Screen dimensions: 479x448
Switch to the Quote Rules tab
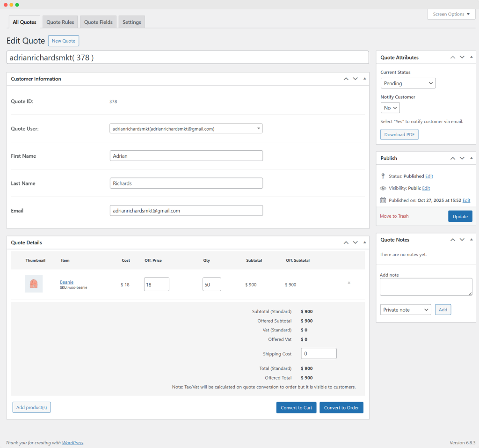60,22
